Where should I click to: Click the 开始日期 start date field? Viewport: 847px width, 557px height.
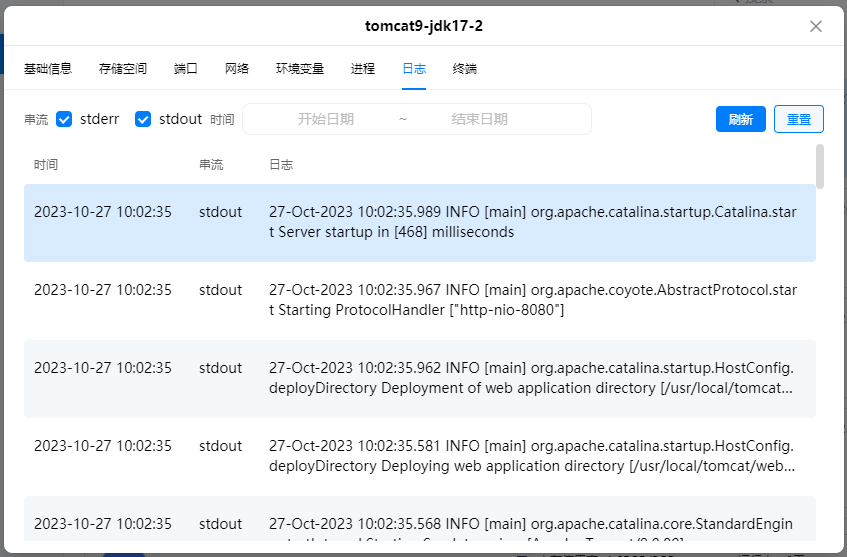(x=326, y=119)
